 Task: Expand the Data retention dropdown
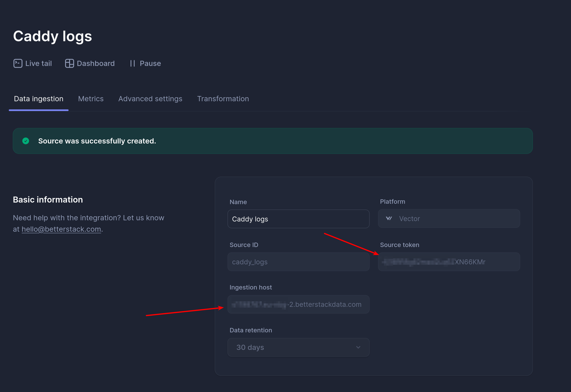(x=298, y=347)
